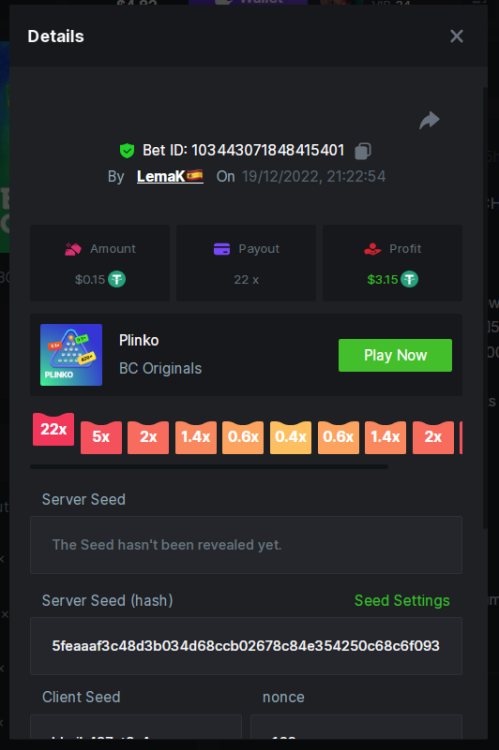Image resolution: width=499 pixels, height=750 pixels.
Task: Click the Play Now button
Action: pyautogui.click(x=395, y=355)
